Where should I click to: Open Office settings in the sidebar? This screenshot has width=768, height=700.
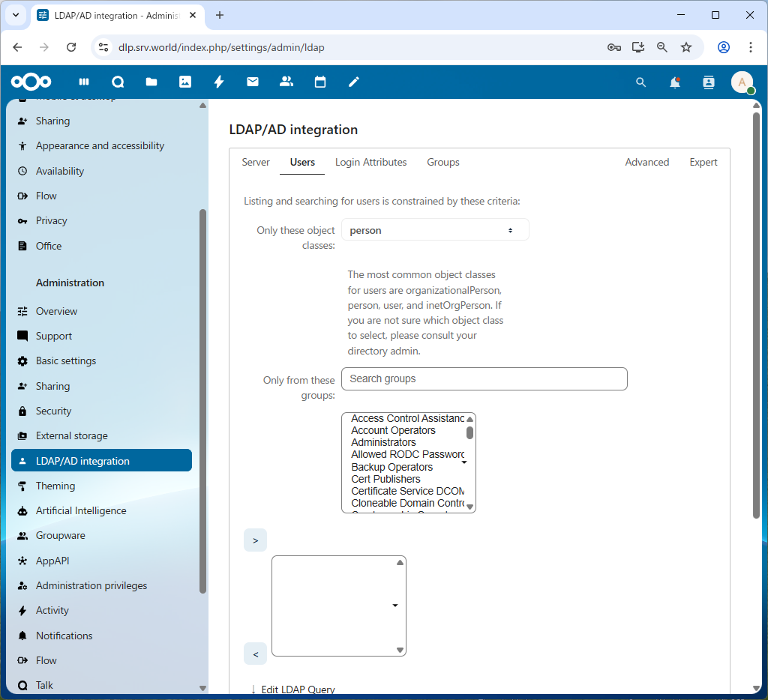coord(49,246)
